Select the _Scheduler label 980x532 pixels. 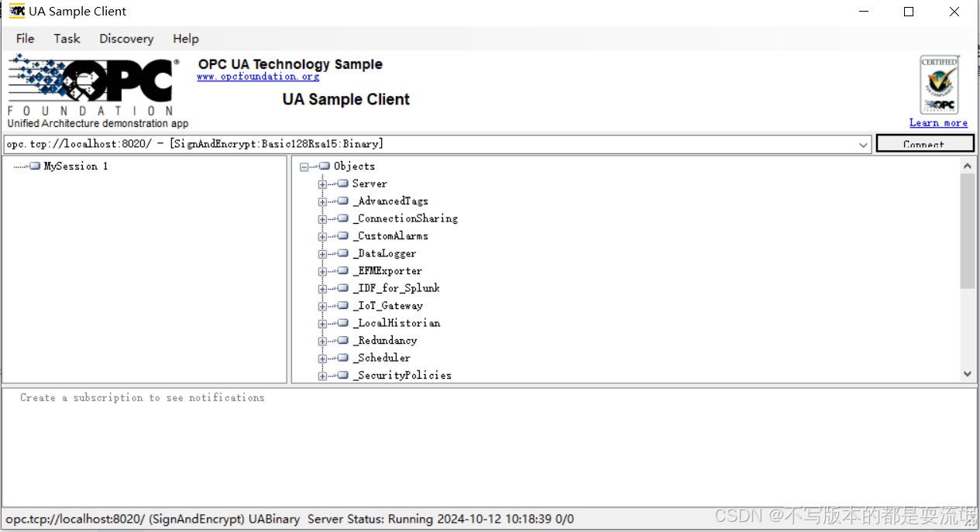point(381,358)
